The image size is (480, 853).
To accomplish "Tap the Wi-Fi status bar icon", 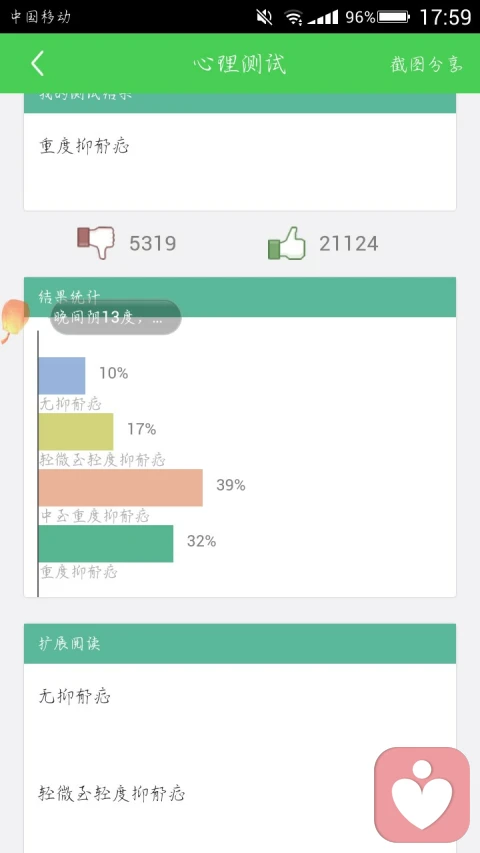I will coord(293,17).
